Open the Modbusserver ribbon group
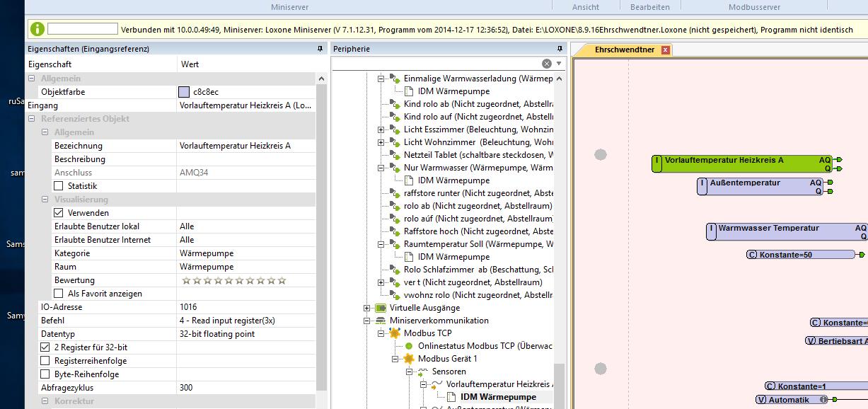The width and height of the screenshot is (868, 409). click(x=754, y=7)
